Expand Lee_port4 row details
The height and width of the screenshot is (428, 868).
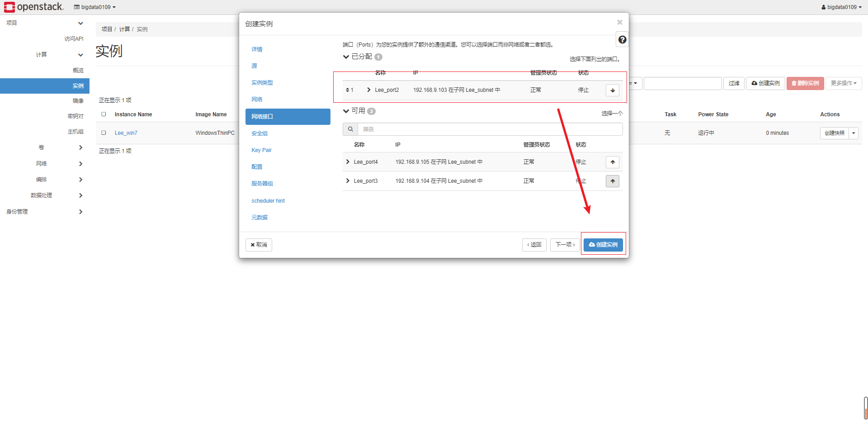click(x=347, y=162)
